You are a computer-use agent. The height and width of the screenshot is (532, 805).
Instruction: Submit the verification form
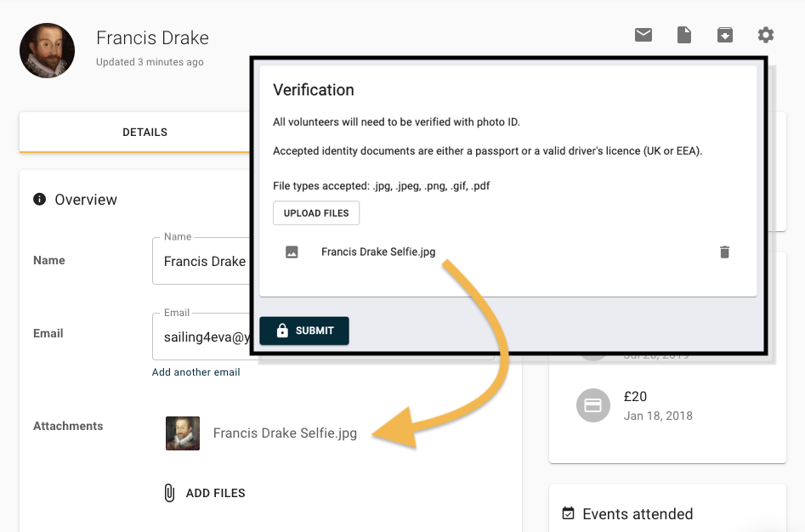(x=304, y=331)
